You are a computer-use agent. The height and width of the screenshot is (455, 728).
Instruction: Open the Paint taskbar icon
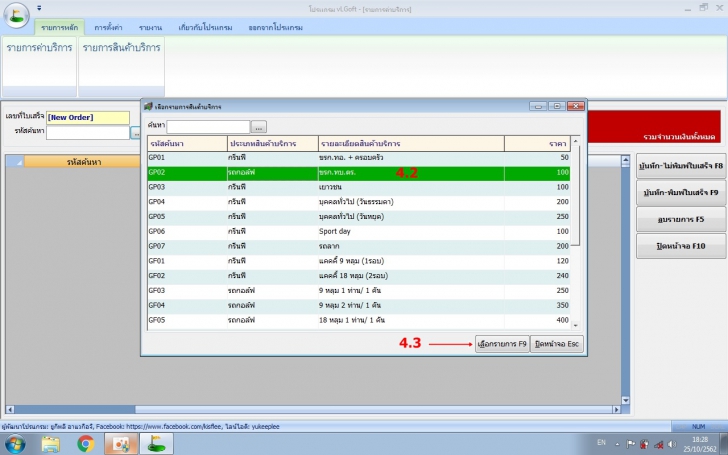coord(121,444)
